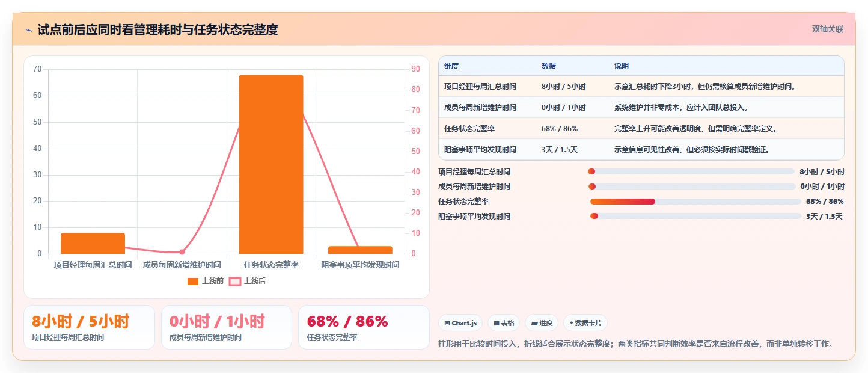Click the note about 示意汇总耗时下降3小时
Image resolution: width=868 pixels, height=373 pixels.
(x=704, y=87)
